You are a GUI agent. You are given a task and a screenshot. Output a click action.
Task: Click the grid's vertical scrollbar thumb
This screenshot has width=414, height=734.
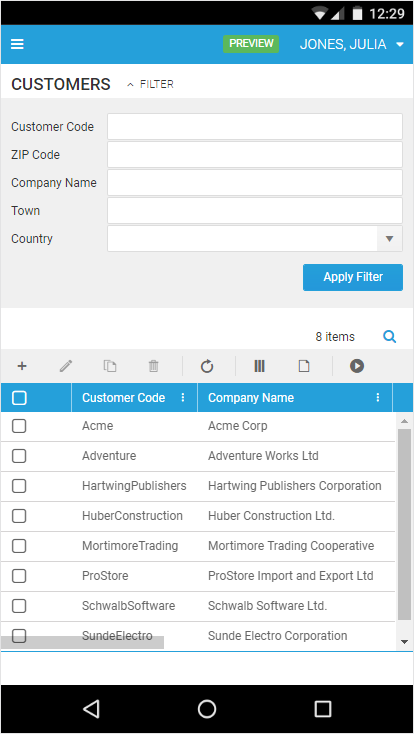404,524
